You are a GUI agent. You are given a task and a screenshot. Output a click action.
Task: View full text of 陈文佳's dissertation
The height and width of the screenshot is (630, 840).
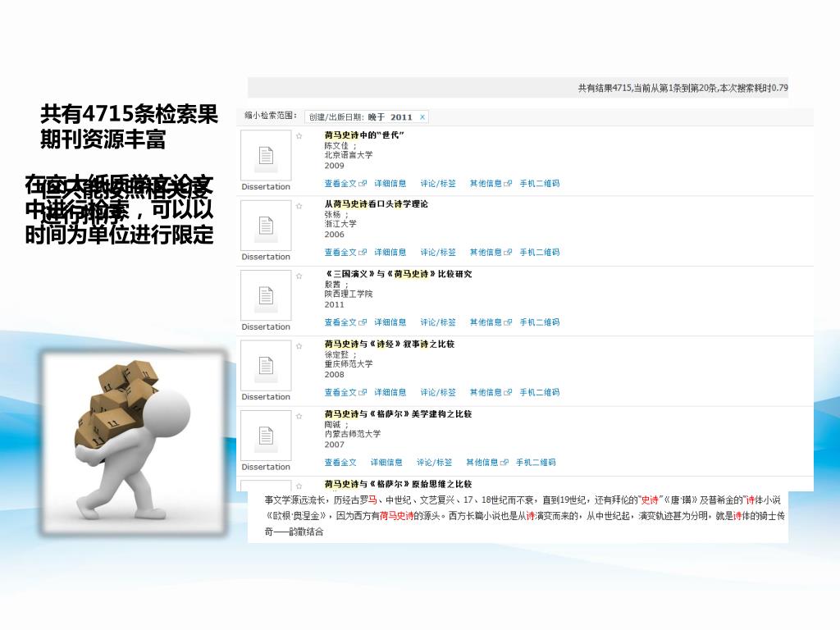pyautogui.click(x=345, y=183)
